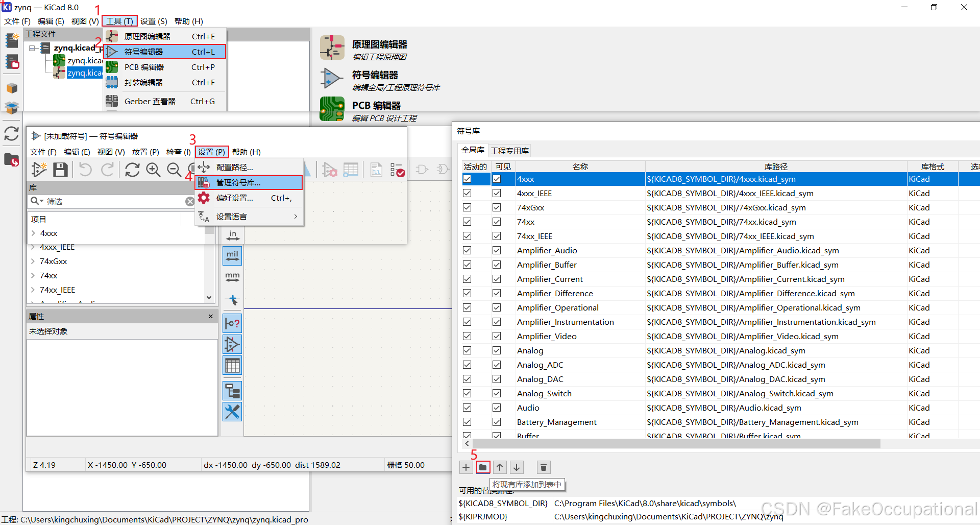Click folder icon to add existing library to table
The image size is (980, 525).
coord(483,467)
